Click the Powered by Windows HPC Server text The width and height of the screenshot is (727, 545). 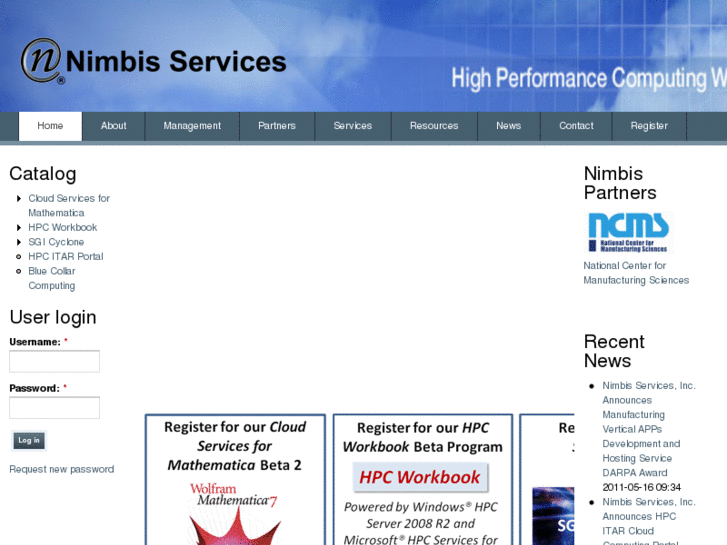pyautogui.click(x=421, y=523)
